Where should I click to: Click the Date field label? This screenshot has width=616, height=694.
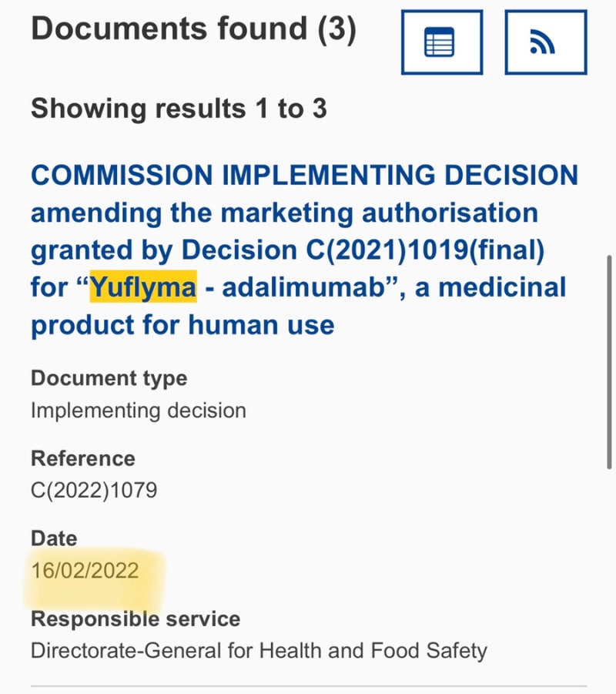click(x=54, y=538)
